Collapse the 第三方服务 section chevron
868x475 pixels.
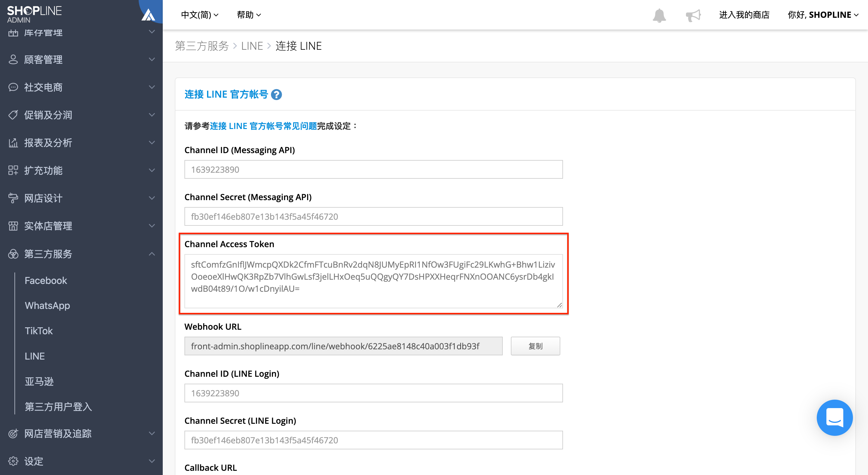pos(152,254)
